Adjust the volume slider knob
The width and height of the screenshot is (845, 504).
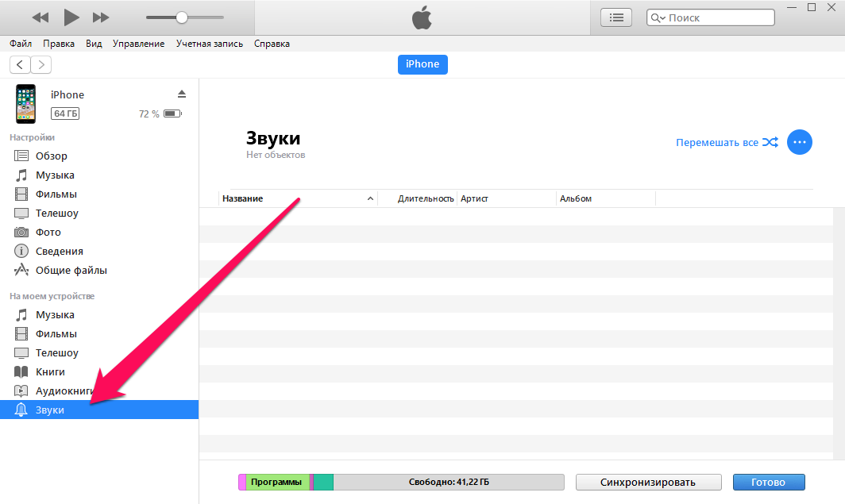pyautogui.click(x=182, y=17)
